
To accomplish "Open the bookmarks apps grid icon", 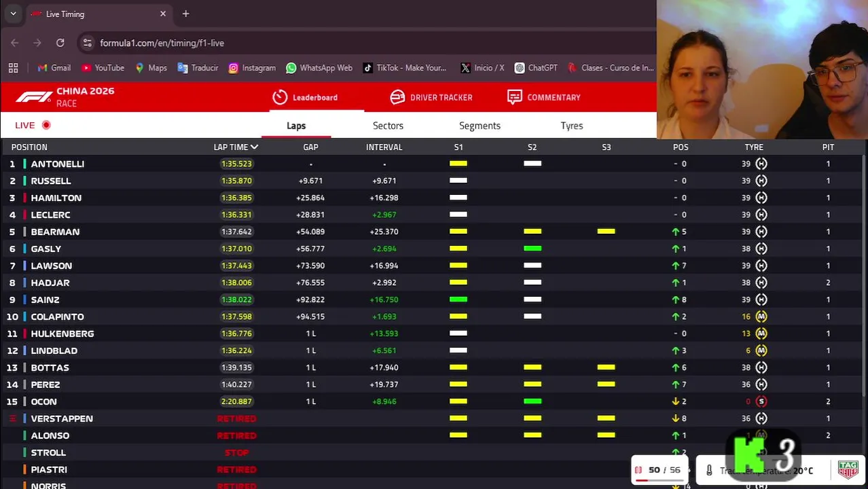I will pyautogui.click(x=13, y=68).
